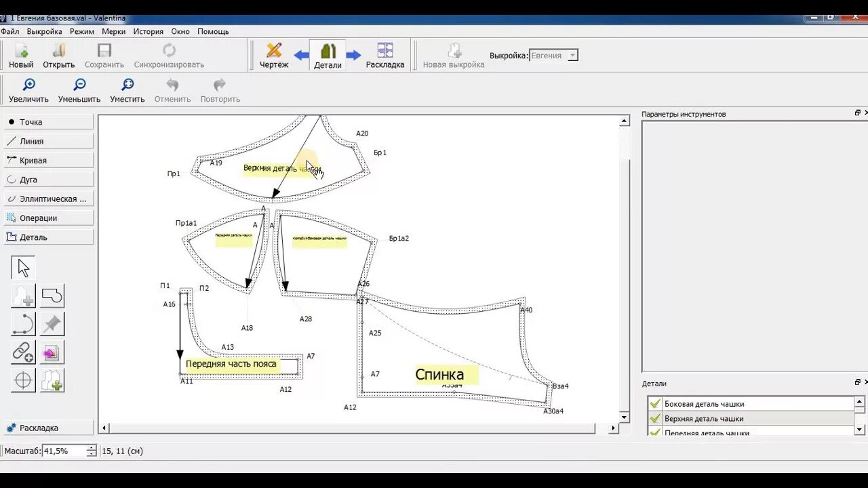The image size is (868, 488).
Task: Click the Масштаб zoom percentage field
Action: pyautogui.click(x=64, y=451)
